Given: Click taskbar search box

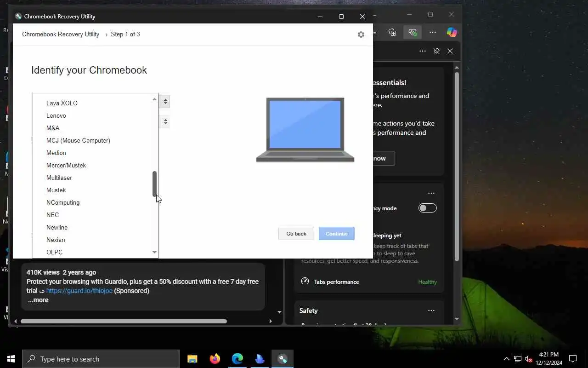Looking at the screenshot, I should 101,359.
